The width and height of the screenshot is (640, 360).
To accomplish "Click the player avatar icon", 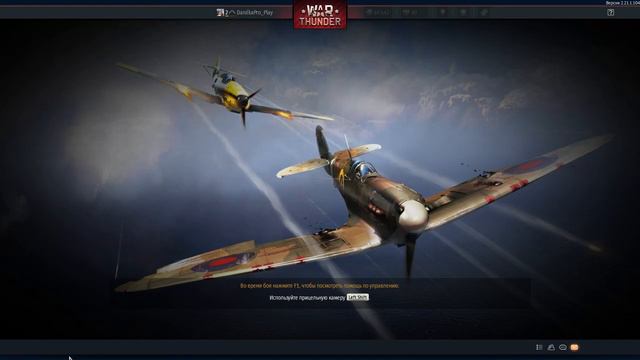I will [220, 13].
